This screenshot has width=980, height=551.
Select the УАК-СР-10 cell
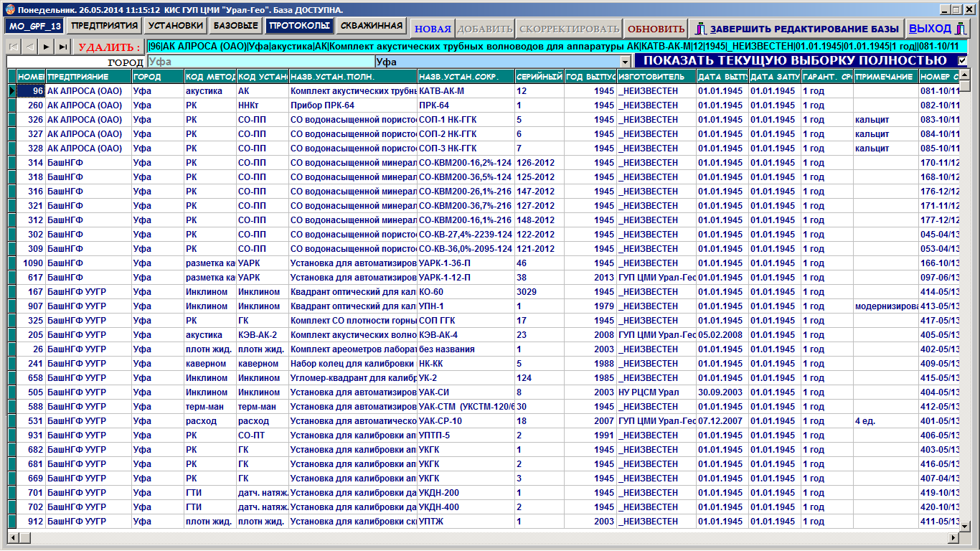click(466, 421)
